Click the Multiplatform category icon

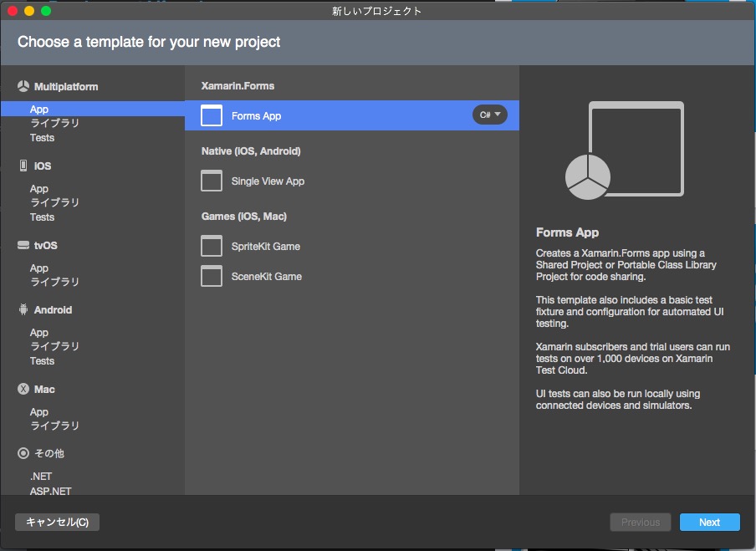pyautogui.click(x=23, y=86)
